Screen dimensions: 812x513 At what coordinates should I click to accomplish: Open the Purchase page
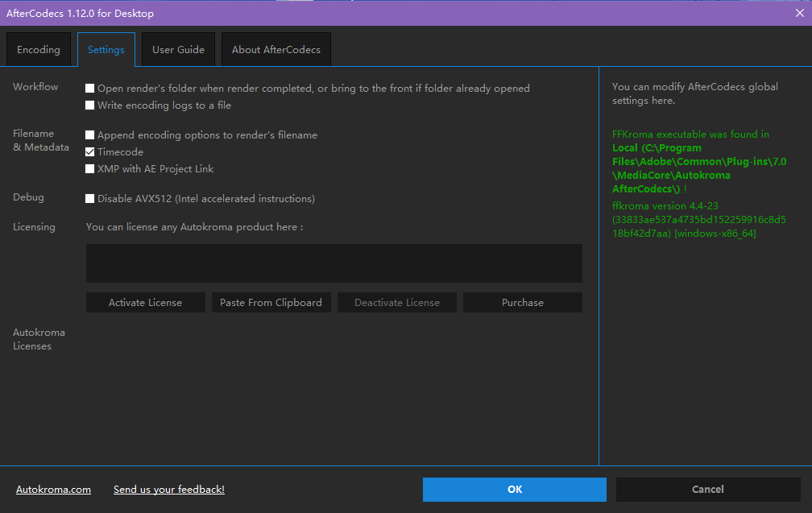point(522,302)
